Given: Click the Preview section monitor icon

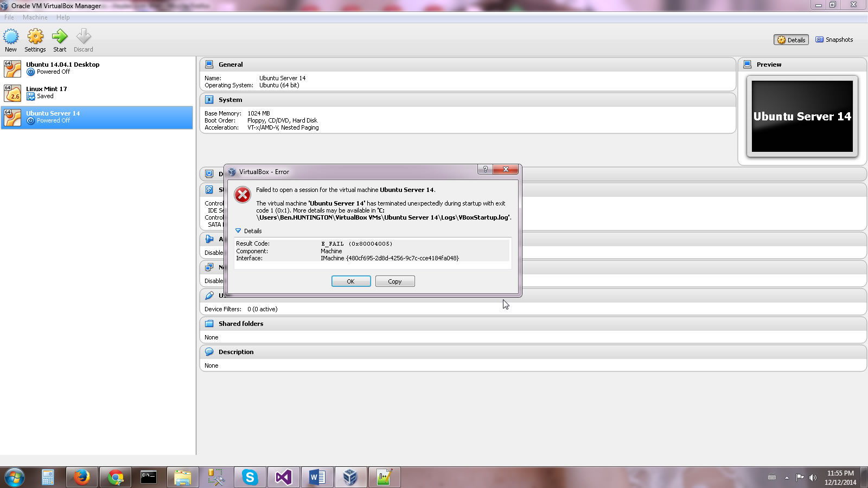Looking at the screenshot, I should (748, 64).
